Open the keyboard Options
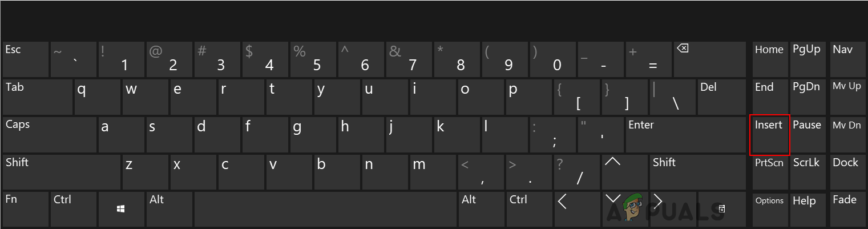Screen dimensions: 868x229 tap(769, 210)
